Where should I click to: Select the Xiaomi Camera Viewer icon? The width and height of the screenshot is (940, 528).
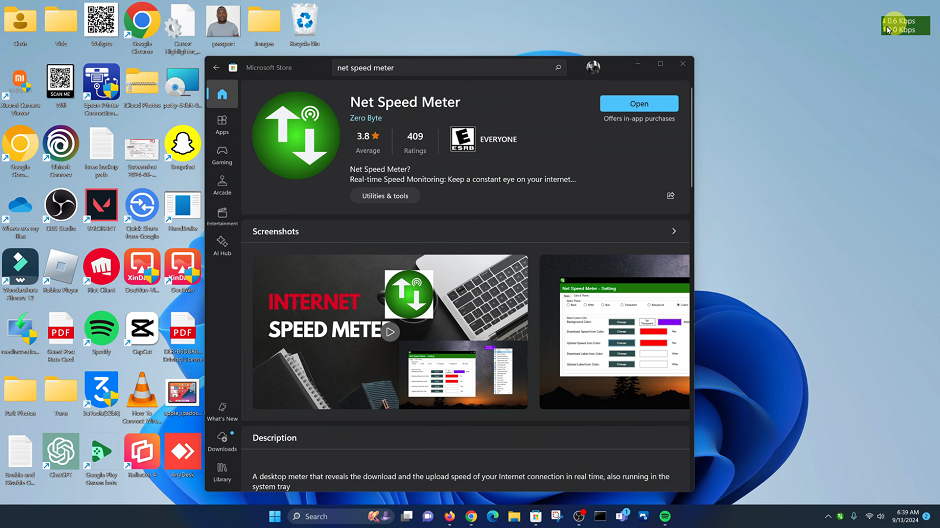[x=20, y=90]
